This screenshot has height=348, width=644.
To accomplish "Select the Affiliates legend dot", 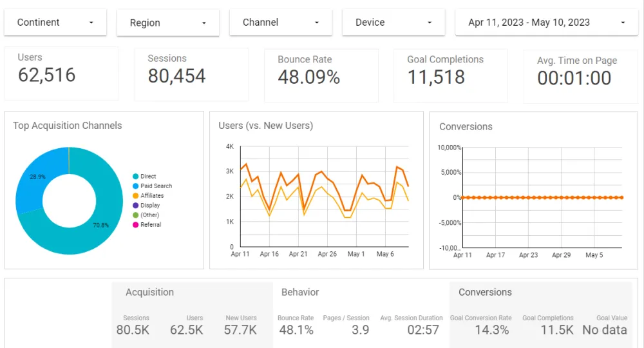I will 135,196.
